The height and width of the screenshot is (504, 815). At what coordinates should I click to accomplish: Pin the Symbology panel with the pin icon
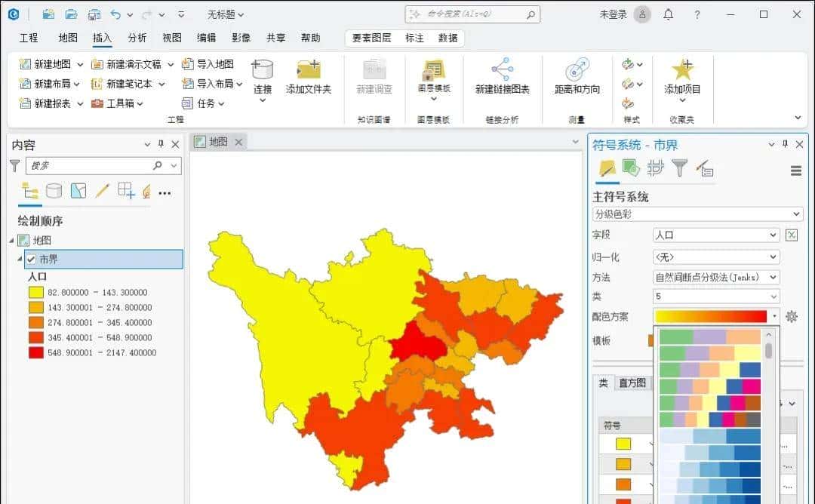pyautogui.click(x=785, y=143)
